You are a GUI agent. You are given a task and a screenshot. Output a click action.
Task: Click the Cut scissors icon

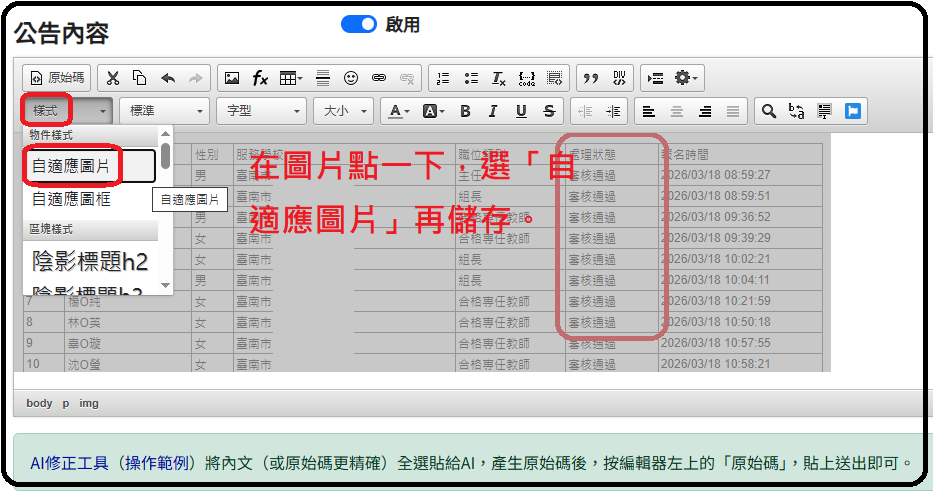click(x=113, y=78)
